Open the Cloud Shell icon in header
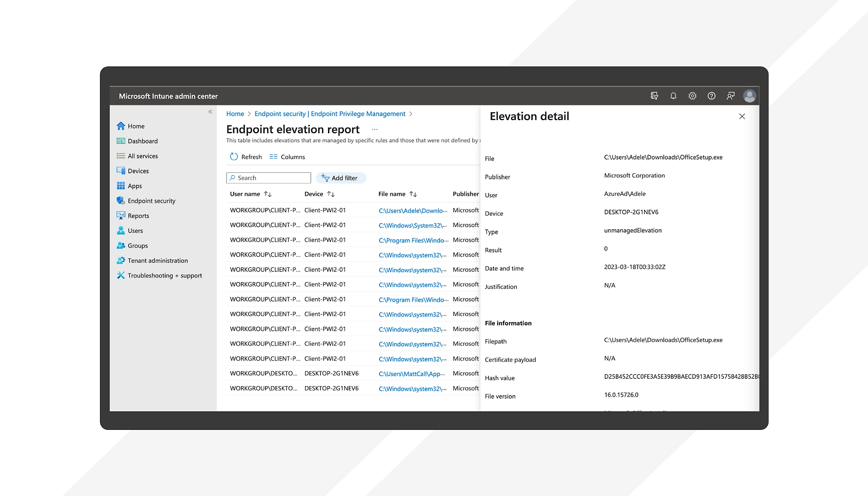Screen dimensions: 868x496 click(654, 96)
